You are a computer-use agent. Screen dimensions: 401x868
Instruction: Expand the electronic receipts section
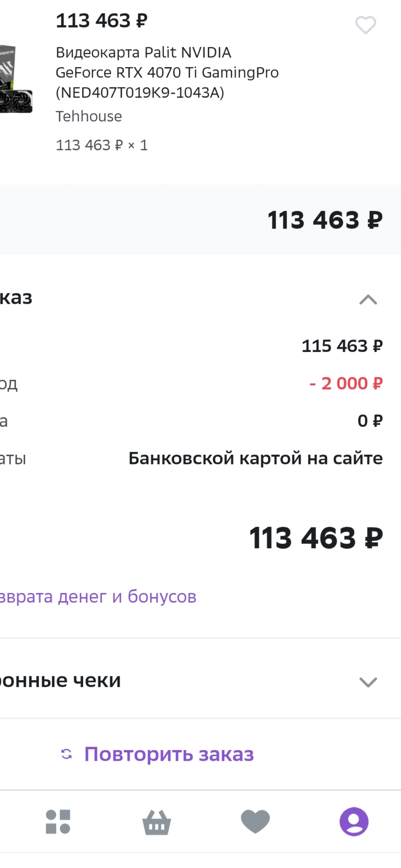tap(368, 682)
